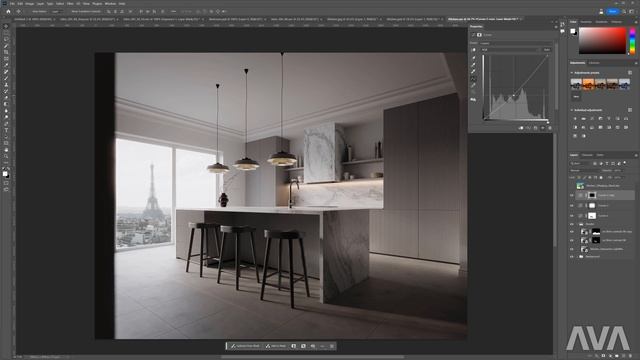
Task: Click Add to mask in task bar
Action: pos(276,346)
